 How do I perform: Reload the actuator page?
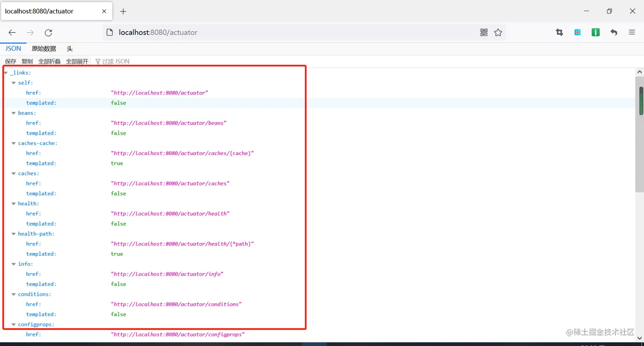[x=49, y=32]
